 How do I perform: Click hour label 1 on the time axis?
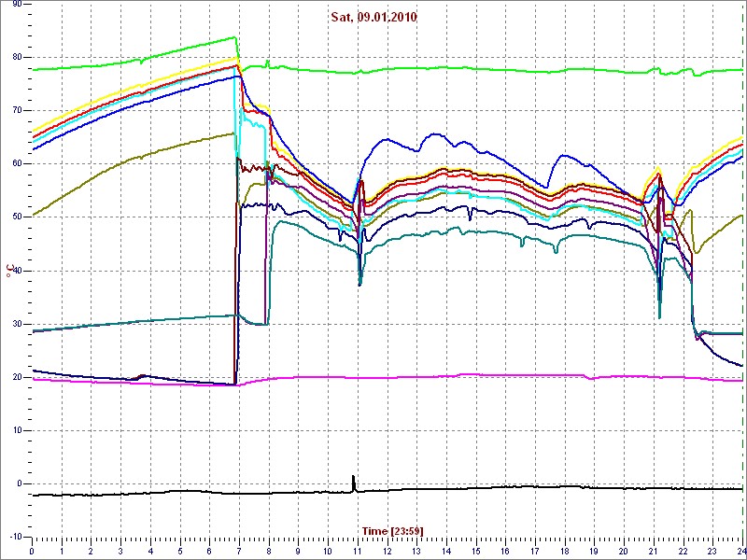[x=62, y=552]
